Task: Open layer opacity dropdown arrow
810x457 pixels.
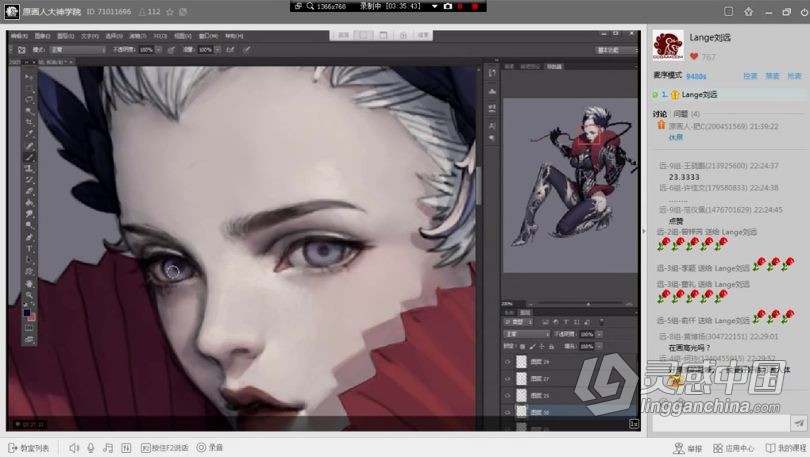Action: [599, 334]
